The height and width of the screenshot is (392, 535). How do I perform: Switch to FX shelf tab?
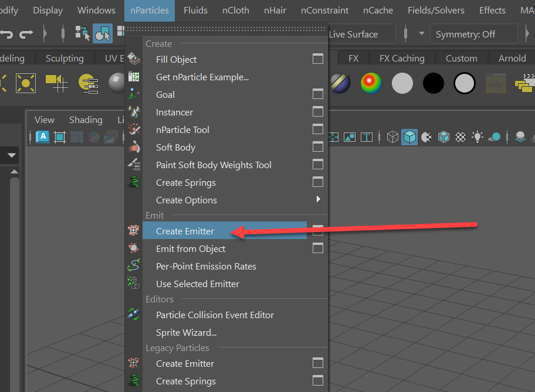(354, 59)
